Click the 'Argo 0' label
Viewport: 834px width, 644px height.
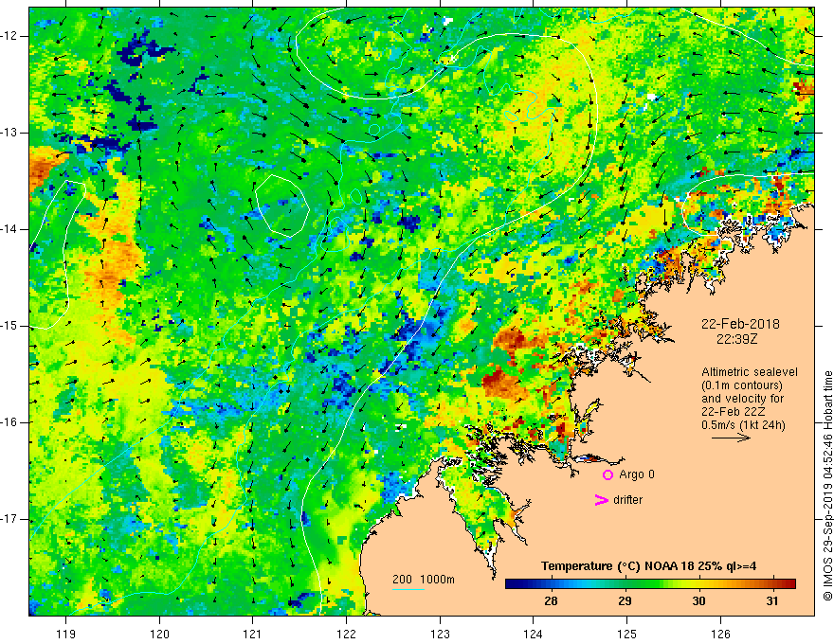pyautogui.click(x=637, y=474)
